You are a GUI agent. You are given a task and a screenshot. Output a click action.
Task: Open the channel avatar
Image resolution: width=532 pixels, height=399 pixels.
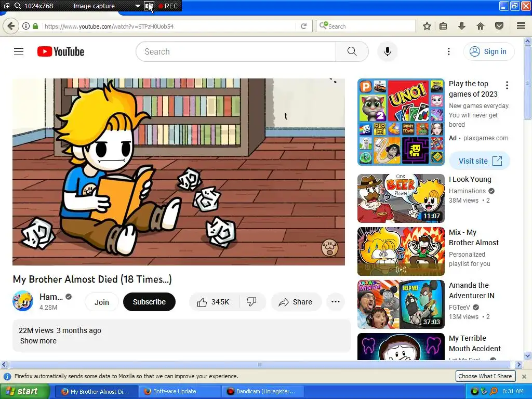23,301
